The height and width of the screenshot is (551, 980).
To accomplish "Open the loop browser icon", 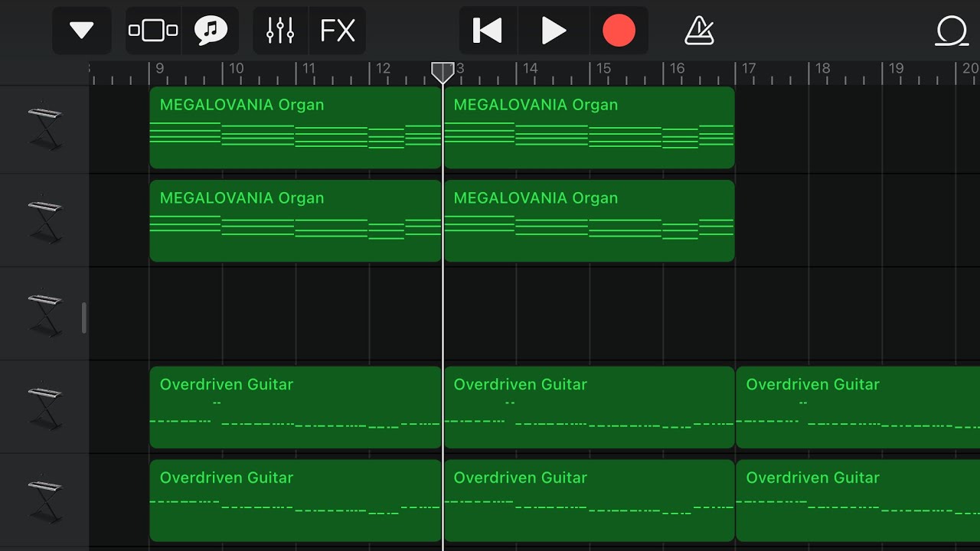I will pos(952,31).
